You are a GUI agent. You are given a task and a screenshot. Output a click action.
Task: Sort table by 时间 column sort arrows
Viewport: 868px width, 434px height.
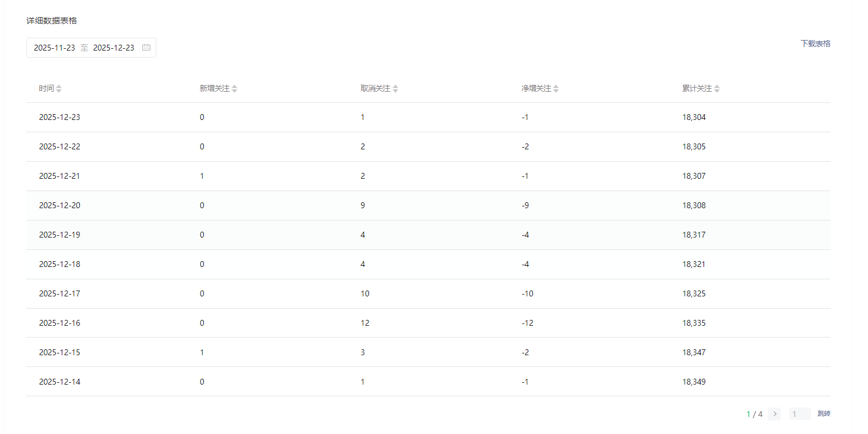coord(59,89)
